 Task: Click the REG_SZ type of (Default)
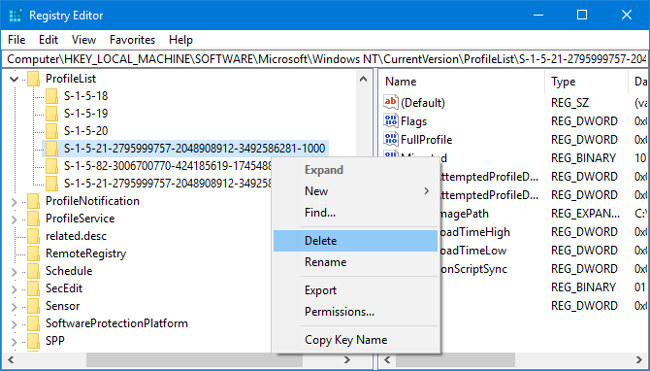tap(570, 102)
